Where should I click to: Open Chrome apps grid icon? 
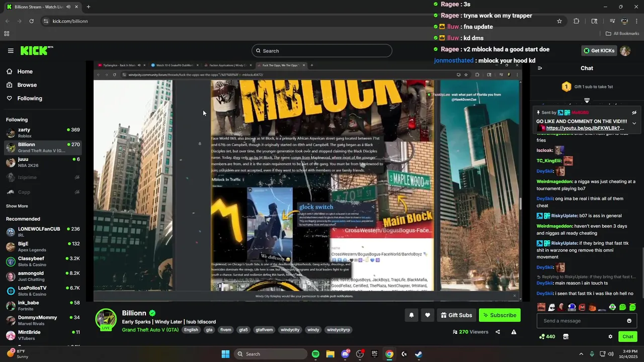(7, 34)
